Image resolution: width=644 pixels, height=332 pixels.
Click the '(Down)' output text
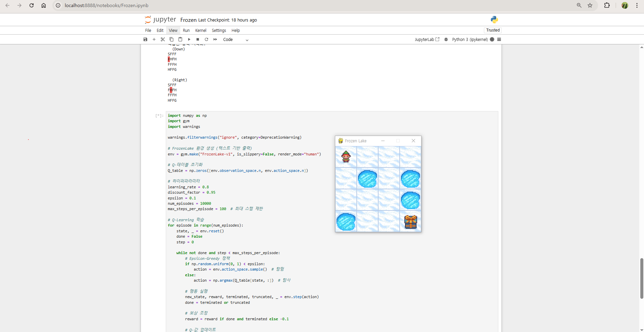(x=179, y=49)
